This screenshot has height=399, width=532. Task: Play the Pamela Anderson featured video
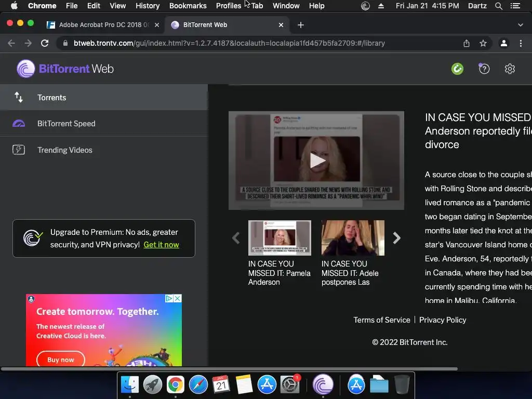[x=316, y=161]
